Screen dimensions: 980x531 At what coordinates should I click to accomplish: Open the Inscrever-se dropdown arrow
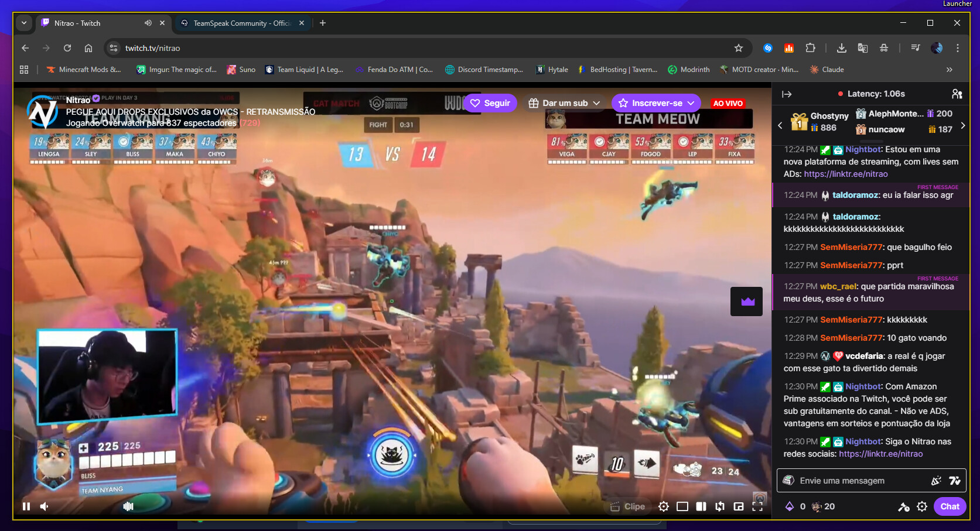[x=691, y=103]
